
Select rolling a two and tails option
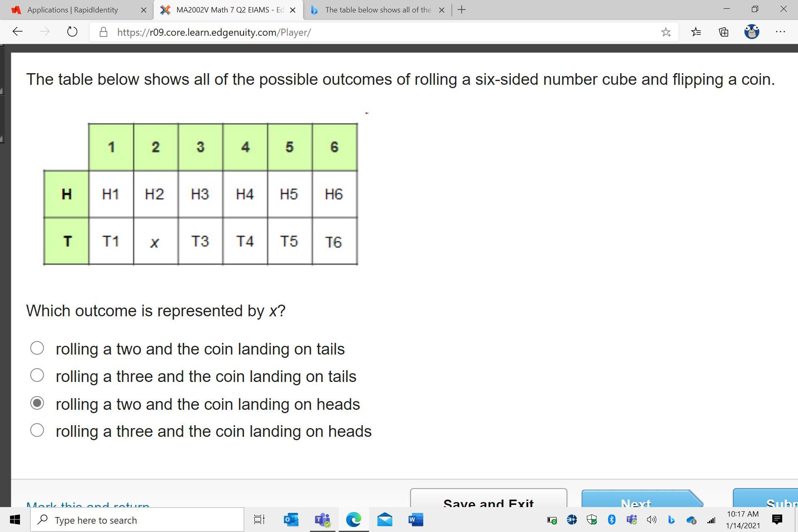pyautogui.click(x=37, y=348)
